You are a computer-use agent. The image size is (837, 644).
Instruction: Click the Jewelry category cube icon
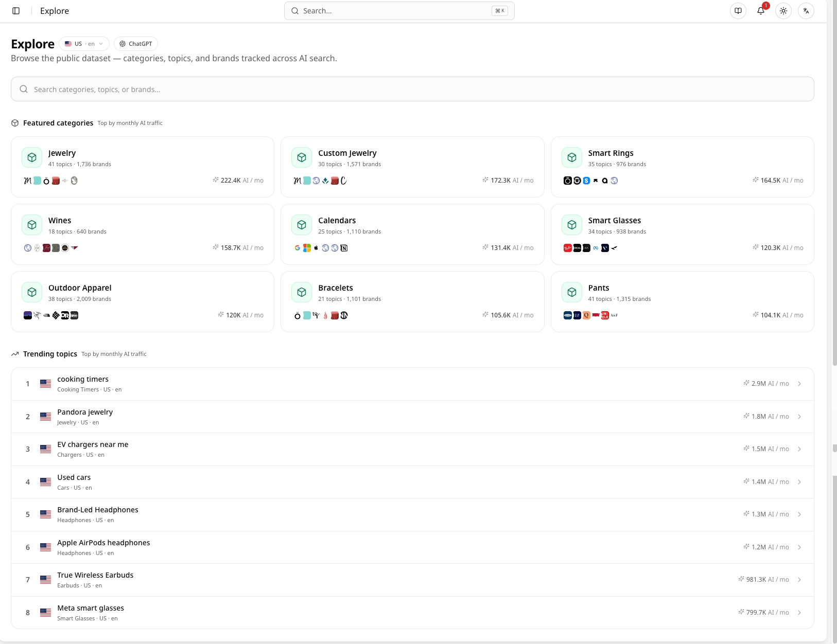32,157
